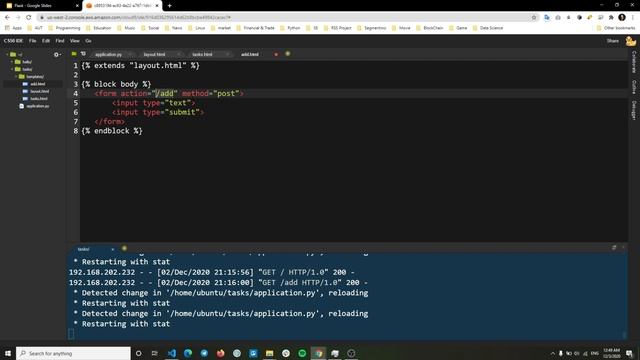
Task: Open a new Chrome tab
Action: pos(169,6)
